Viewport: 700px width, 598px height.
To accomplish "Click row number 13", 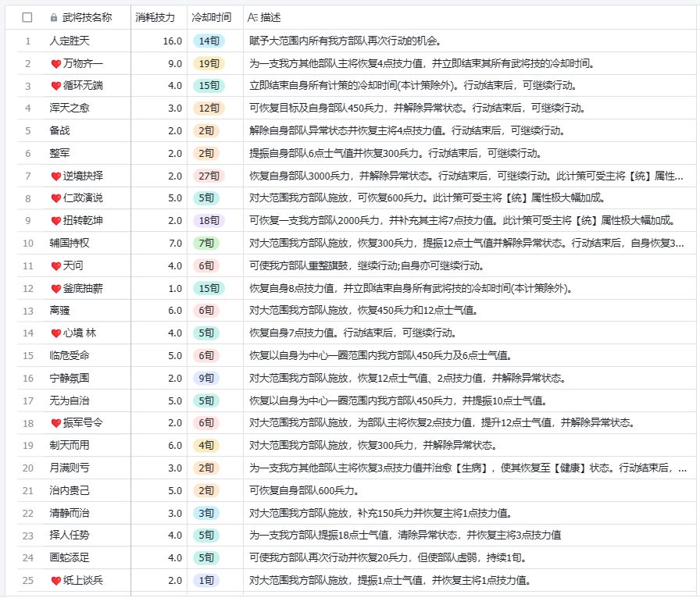I will [x=27, y=311].
